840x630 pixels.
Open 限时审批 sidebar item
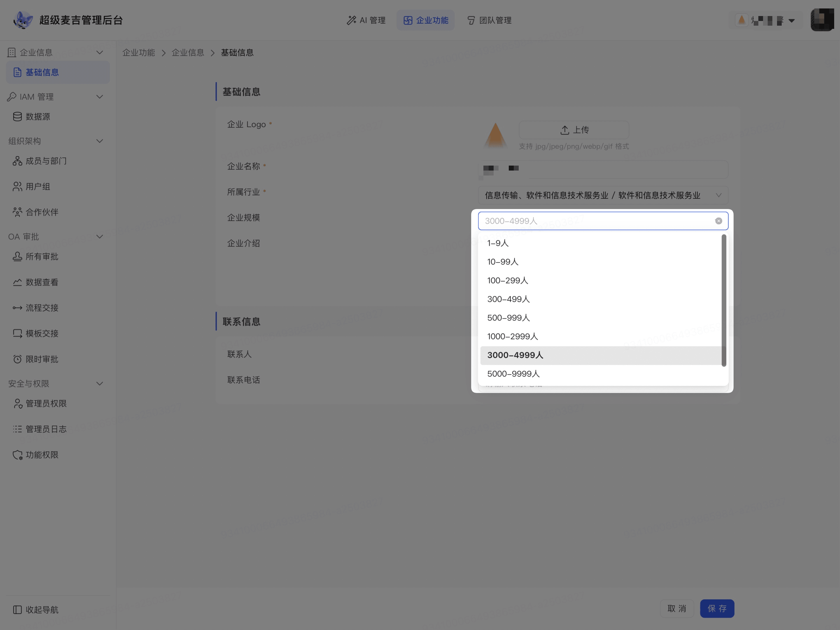[x=58, y=359]
